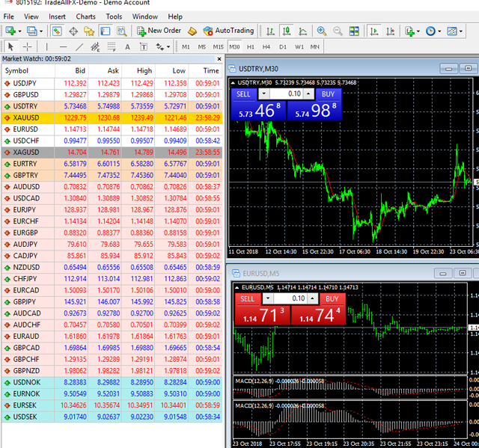Zoom out on the chart
Viewport: 479px width, 448px height.
[338, 31]
